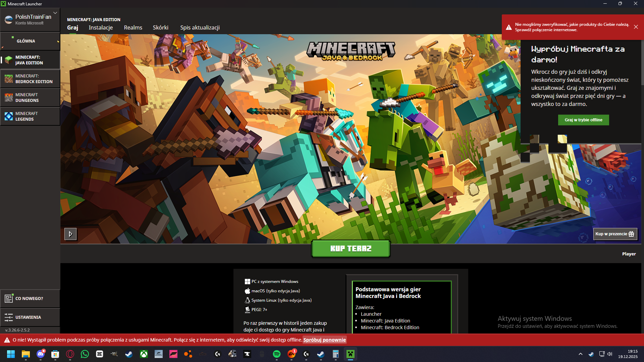
Task: Show hidden system tray icons
Action: click(x=581, y=354)
